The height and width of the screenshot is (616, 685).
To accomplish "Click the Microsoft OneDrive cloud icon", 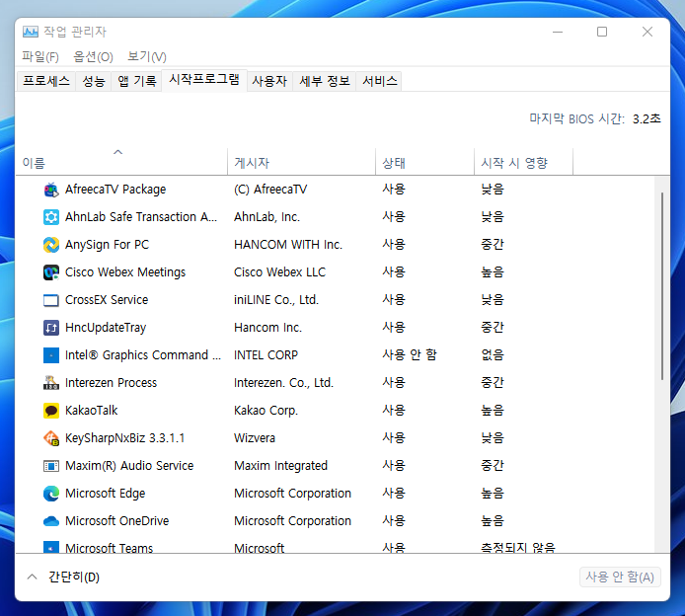I will (x=51, y=521).
